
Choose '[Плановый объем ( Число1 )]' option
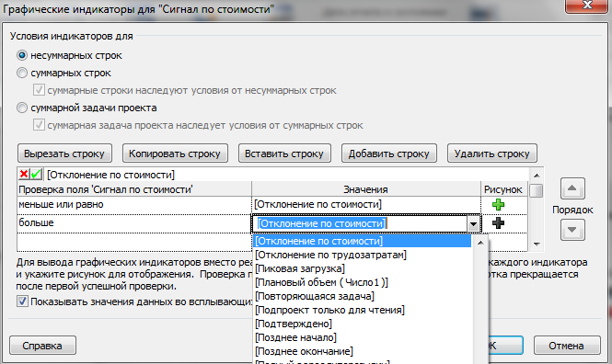pyautogui.click(x=363, y=282)
